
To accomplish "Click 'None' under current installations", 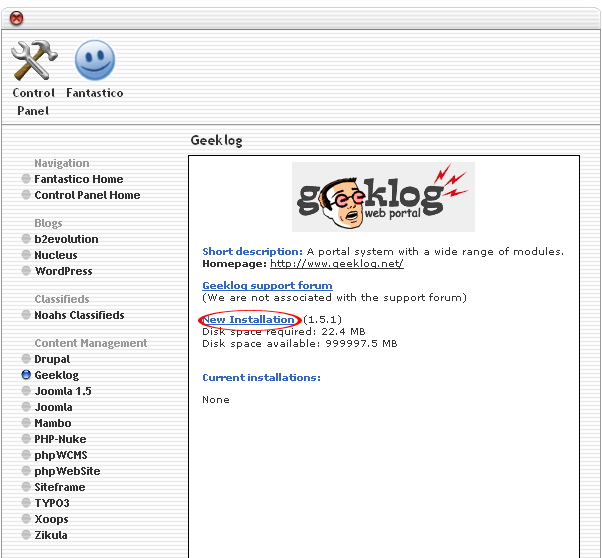I will 216,400.
